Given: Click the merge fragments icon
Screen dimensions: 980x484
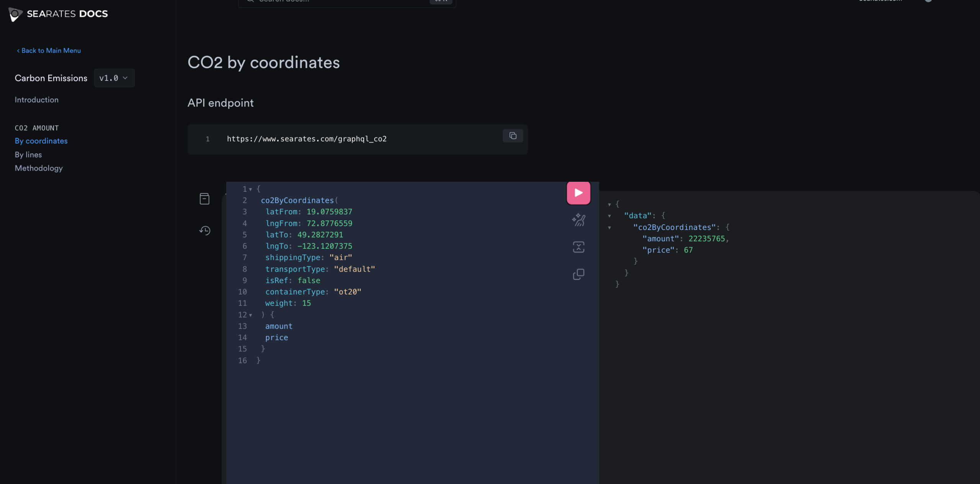Looking at the screenshot, I should pos(578,247).
